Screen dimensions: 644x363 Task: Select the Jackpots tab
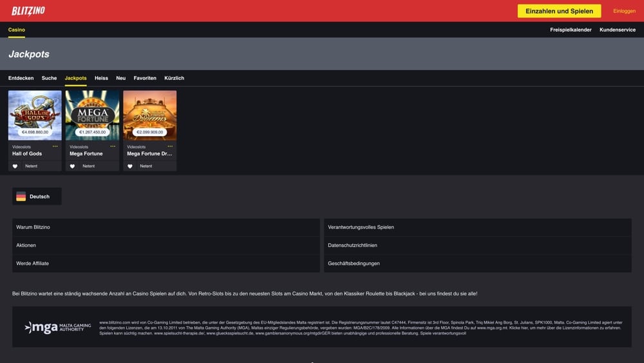pyautogui.click(x=75, y=78)
